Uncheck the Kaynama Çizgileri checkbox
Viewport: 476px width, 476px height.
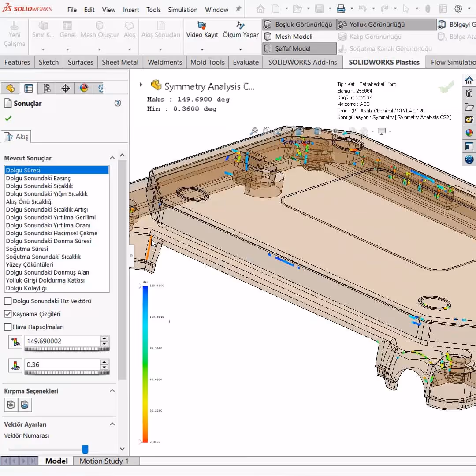(x=8, y=314)
